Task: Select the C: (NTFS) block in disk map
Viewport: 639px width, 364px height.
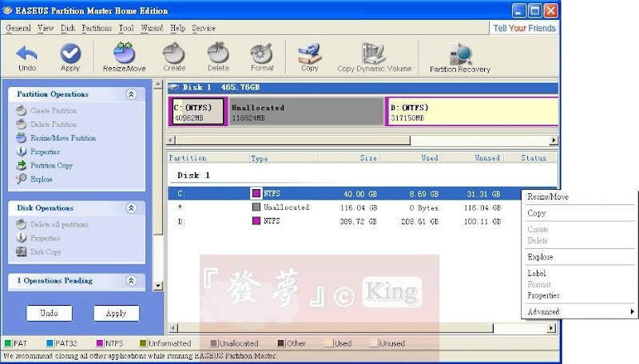Action: (x=198, y=112)
